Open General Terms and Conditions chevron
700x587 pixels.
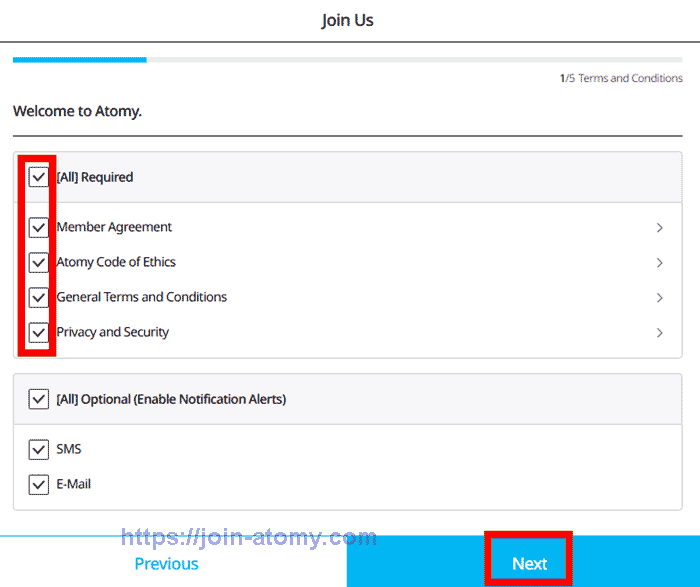(x=659, y=298)
